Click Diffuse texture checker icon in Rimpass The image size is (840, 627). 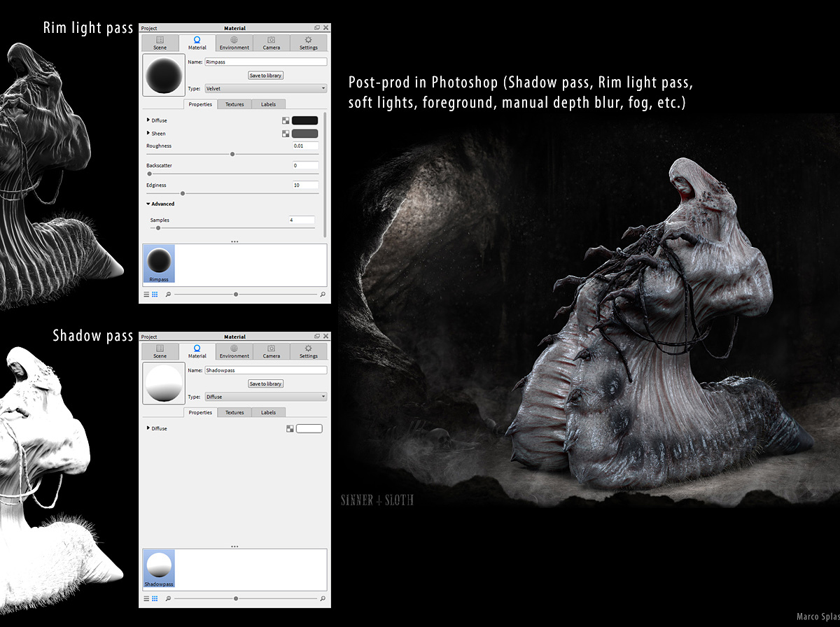[x=286, y=120]
